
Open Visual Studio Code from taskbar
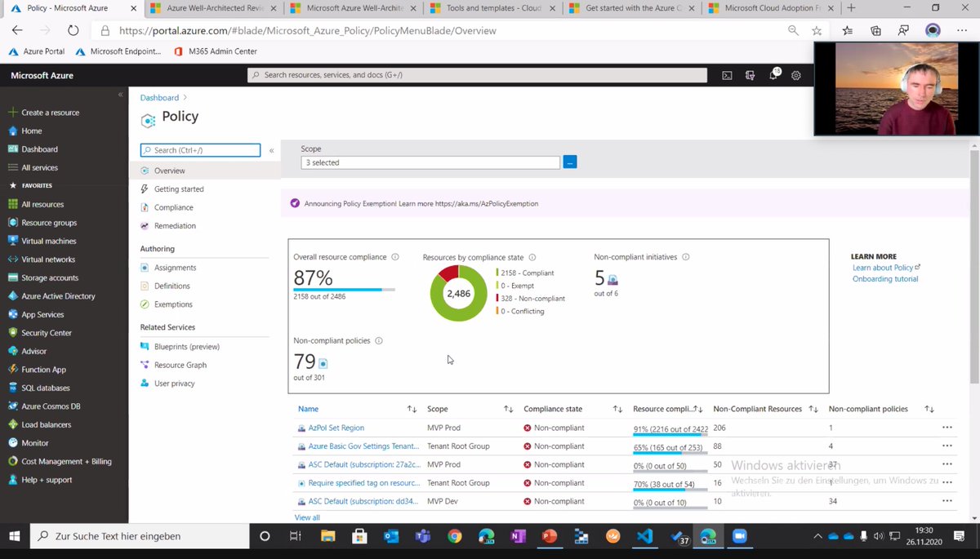tap(644, 536)
